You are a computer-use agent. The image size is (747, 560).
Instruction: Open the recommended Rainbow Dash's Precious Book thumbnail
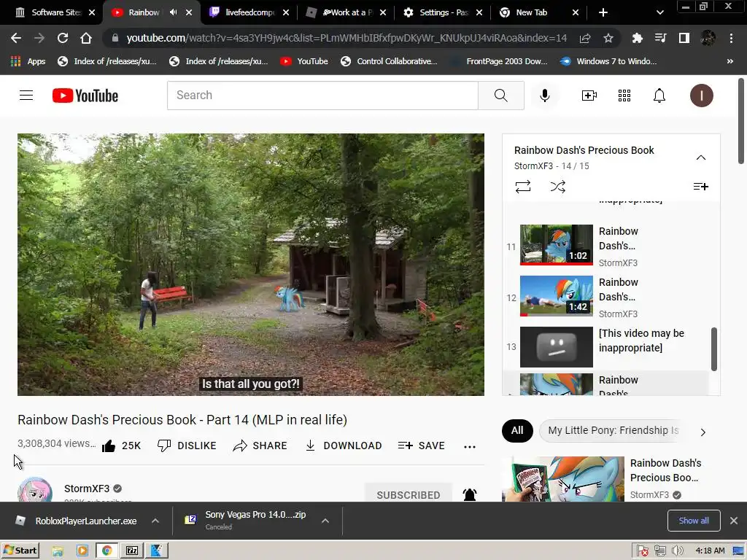point(563,479)
